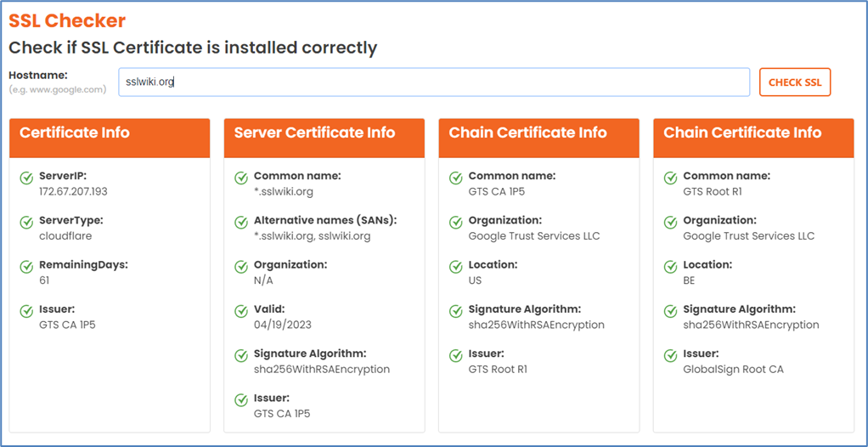Click the *.sslwiki.org, sslwiki.org SANs value
Screen dimensions: 868x447
coord(313,236)
